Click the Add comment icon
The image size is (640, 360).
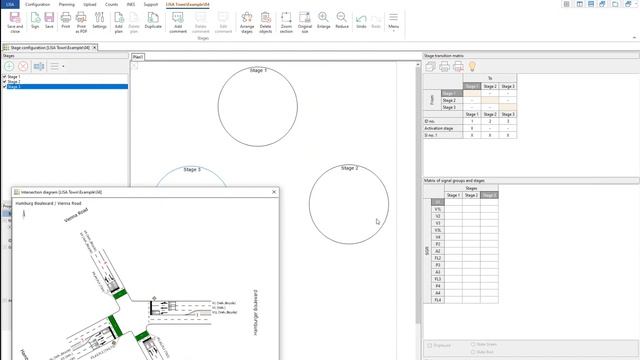[x=178, y=22]
